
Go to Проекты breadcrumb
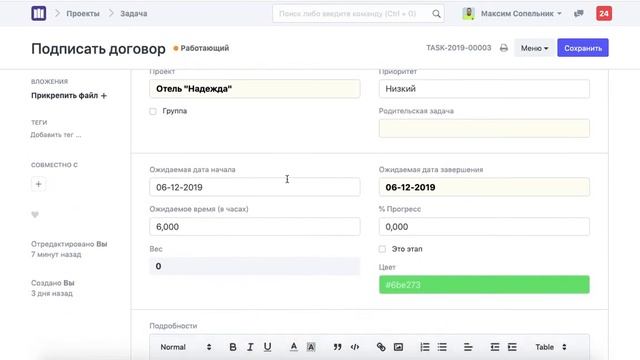pos(83,13)
